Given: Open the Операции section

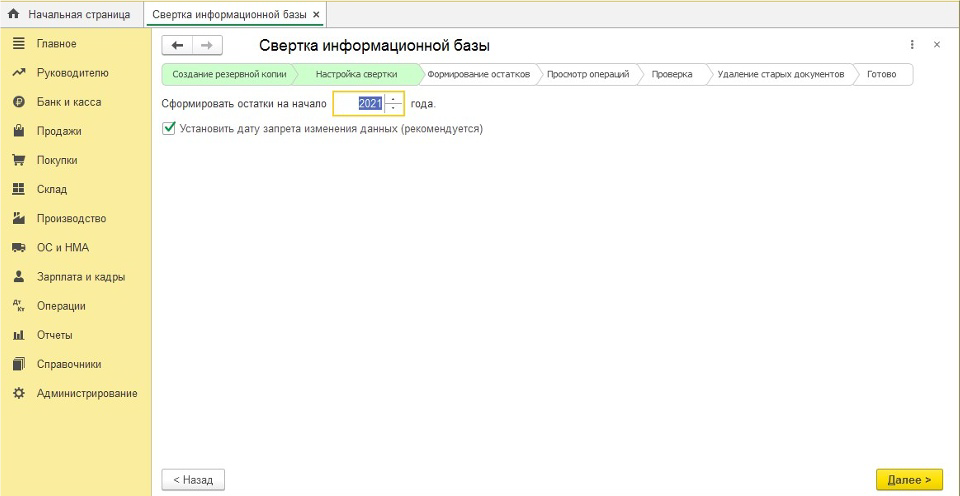Looking at the screenshot, I should point(76,306).
